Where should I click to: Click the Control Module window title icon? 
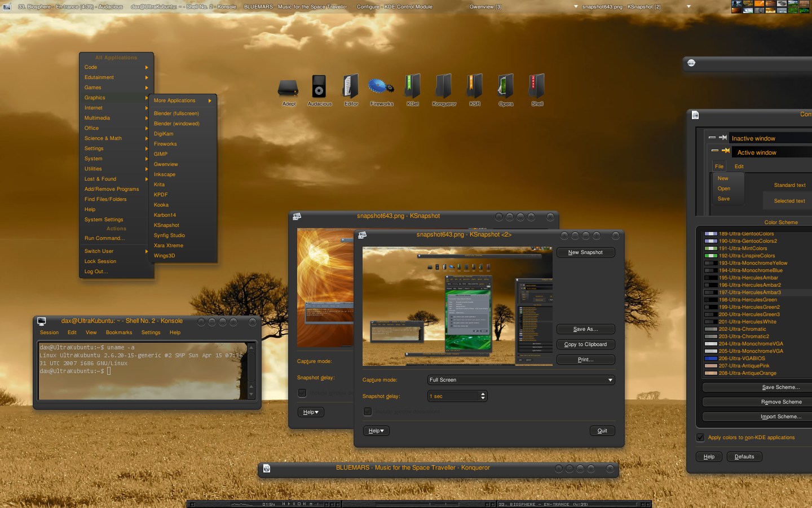click(x=695, y=115)
